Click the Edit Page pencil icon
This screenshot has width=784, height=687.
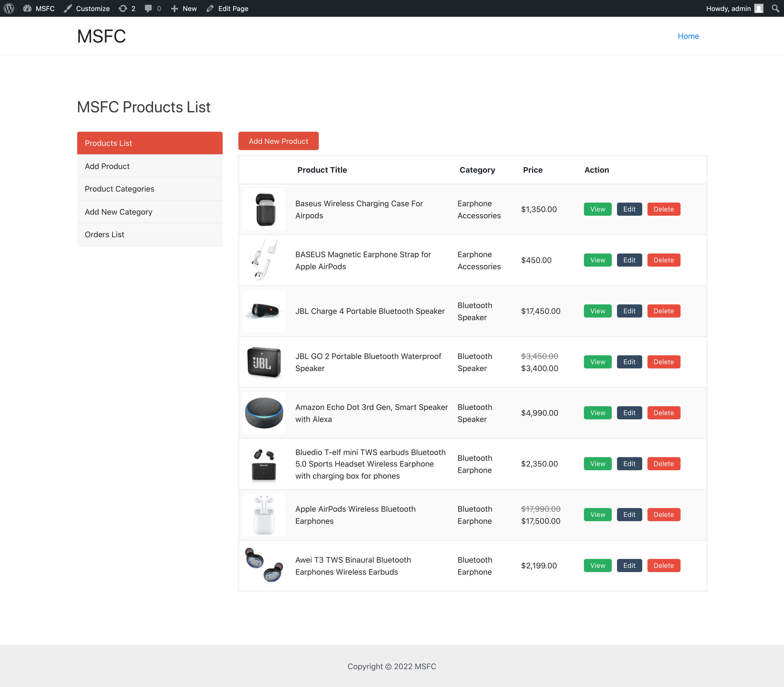[x=210, y=8]
